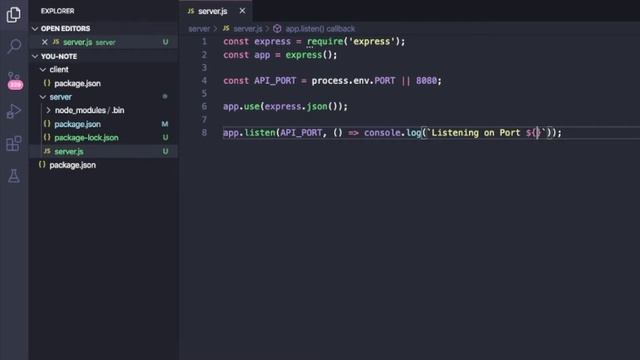640x360 pixels.
Task: Click the JS icon on server.js tab
Action: coord(191,11)
